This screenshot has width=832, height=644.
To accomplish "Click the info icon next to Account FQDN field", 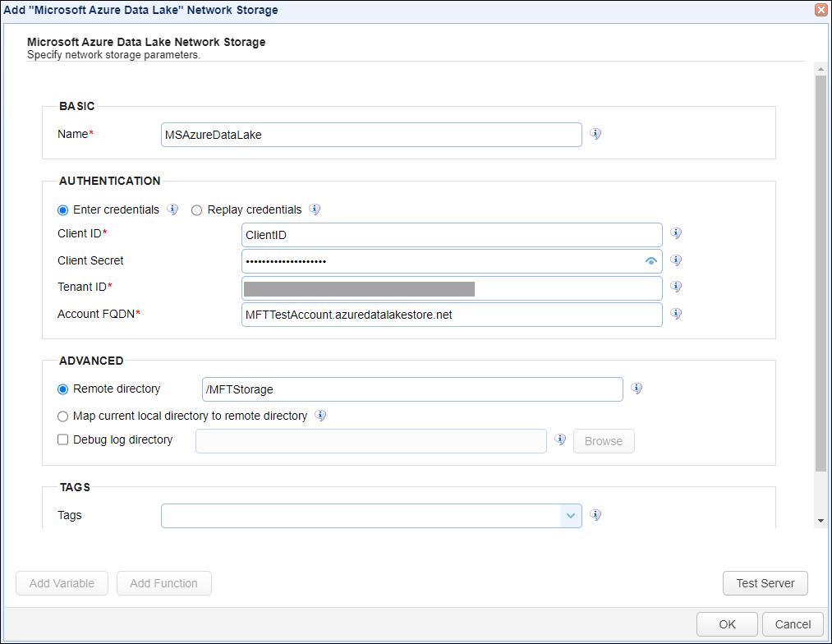I will click(x=675, y=314).
